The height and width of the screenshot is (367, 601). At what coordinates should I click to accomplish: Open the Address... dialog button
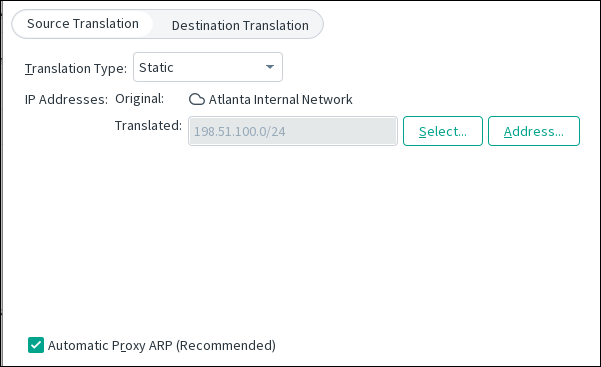[534, 131]
